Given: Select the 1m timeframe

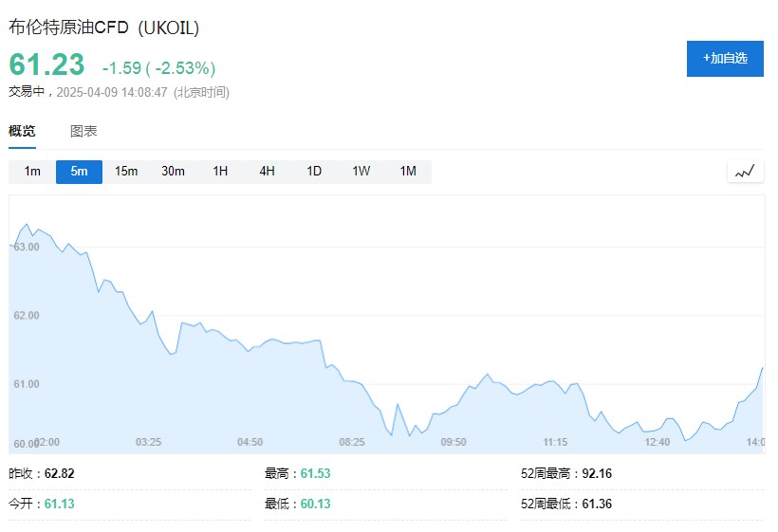Looking at the screenshot, I should (32, 172).
